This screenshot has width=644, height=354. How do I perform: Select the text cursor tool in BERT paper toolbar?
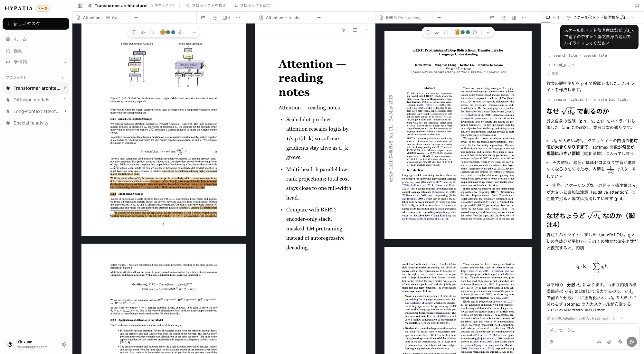(428, 32)
